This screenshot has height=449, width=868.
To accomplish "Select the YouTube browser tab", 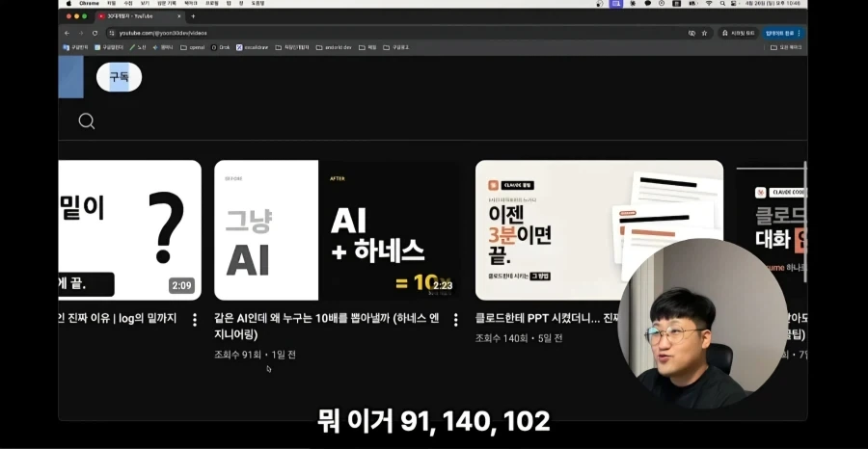I will point(138,16).
